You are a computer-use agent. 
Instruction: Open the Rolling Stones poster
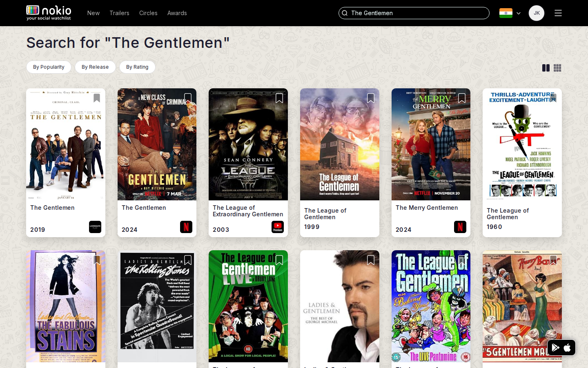(157, 306)
